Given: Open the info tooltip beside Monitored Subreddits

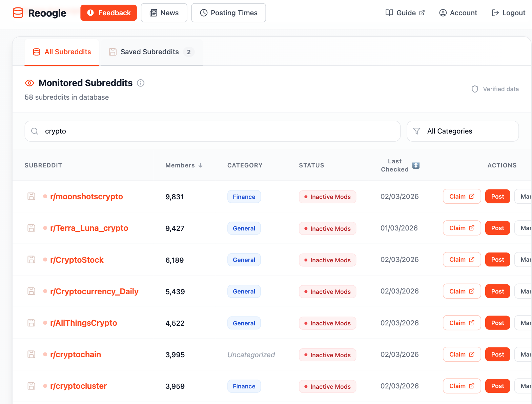Looking at the screenshot, I should coord(141,83).
